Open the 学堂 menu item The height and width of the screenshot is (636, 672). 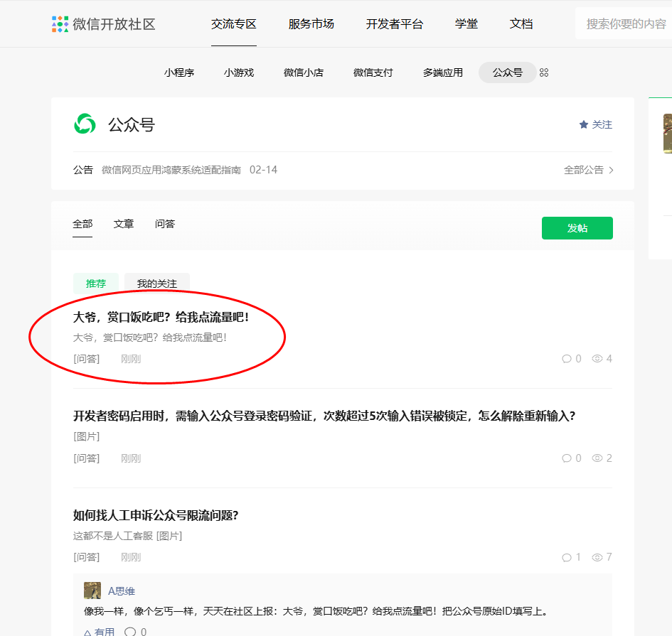466,24
